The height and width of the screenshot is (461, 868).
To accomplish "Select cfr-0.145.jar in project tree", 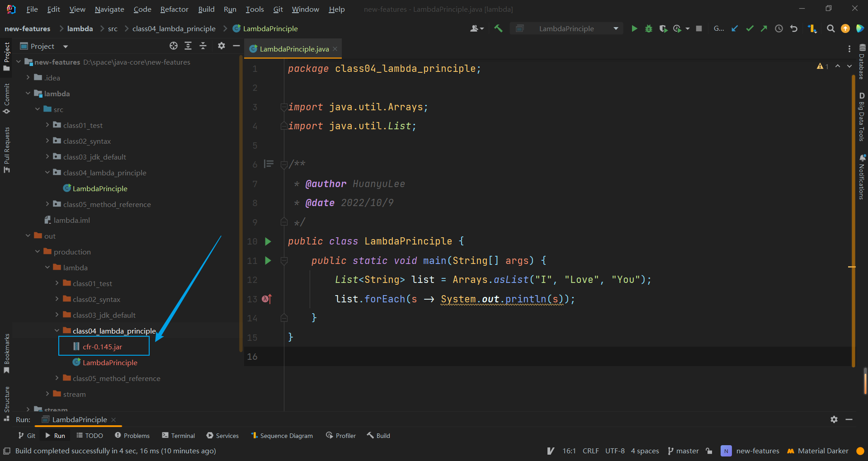I will 102,347.
